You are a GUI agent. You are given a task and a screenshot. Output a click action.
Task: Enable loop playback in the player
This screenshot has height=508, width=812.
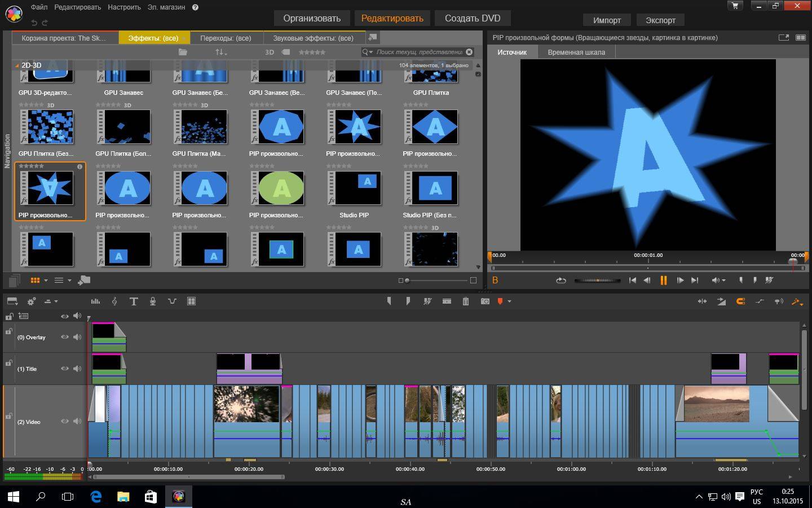561,280
